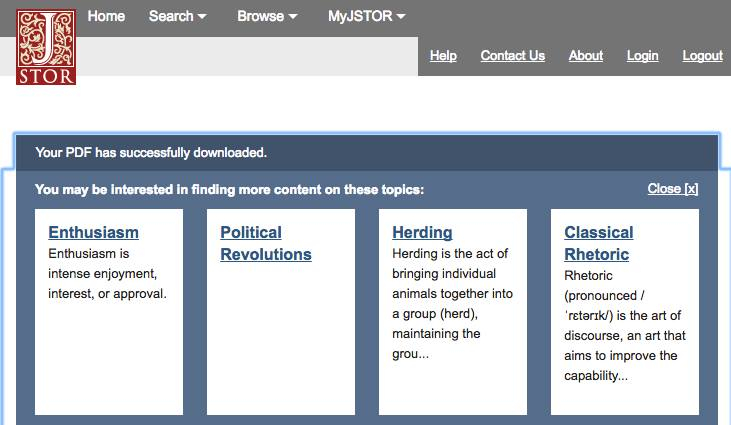Open the Help link
Viewport: 731px width, 425px height.
pos(443,56)
